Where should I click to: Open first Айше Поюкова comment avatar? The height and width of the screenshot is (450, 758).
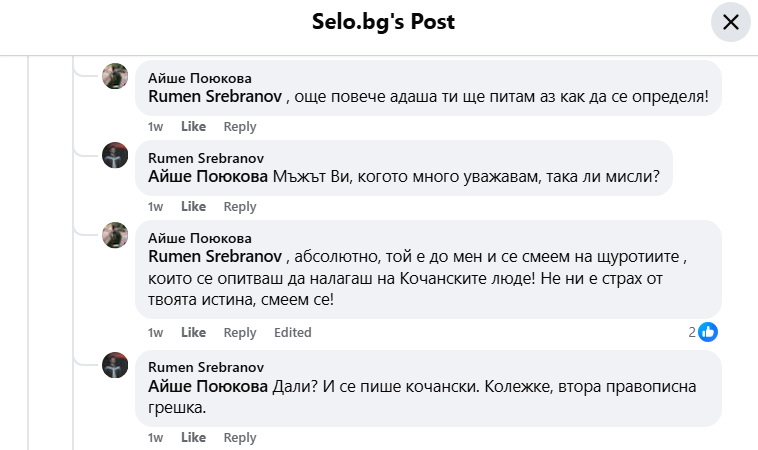[116, 76]
